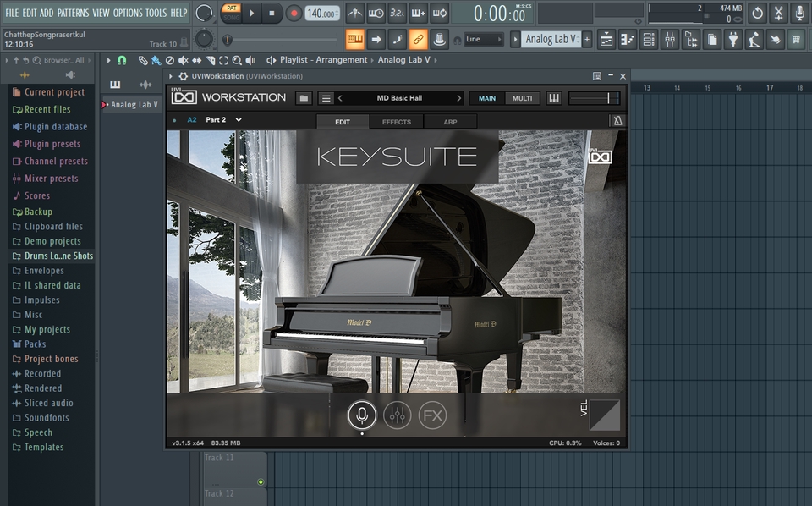The width and height of the screenshot is (812, 506).
Task: Open the Analog Lab V pattern selector
Action: tap(551, 40)
